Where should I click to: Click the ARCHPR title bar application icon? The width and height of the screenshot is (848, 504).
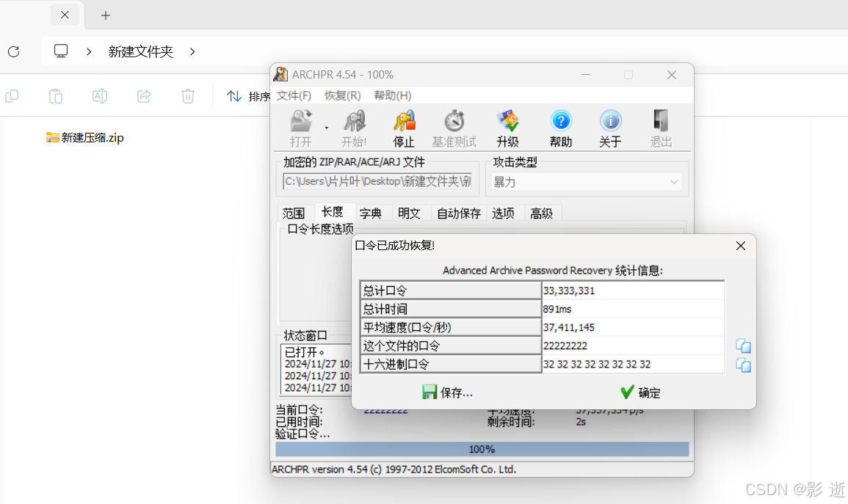click(x=280, y=75)
